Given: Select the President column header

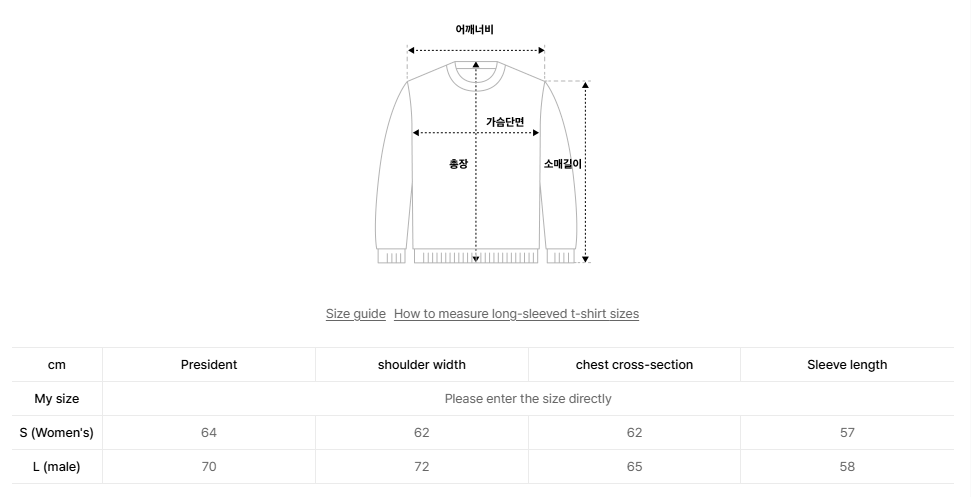Looking at the screenshot, I should [x=209, y=365].
